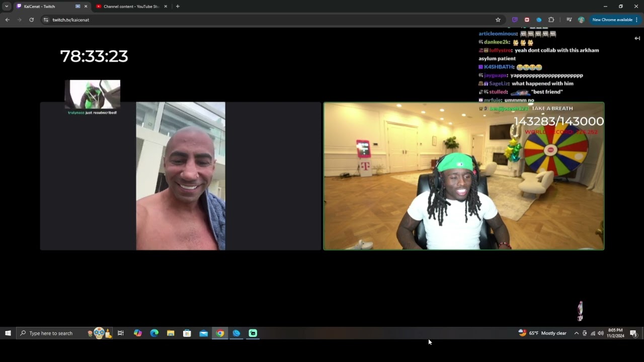Click the Meet Now tray icon
644x362 pixels.
(x=585, y=333)
